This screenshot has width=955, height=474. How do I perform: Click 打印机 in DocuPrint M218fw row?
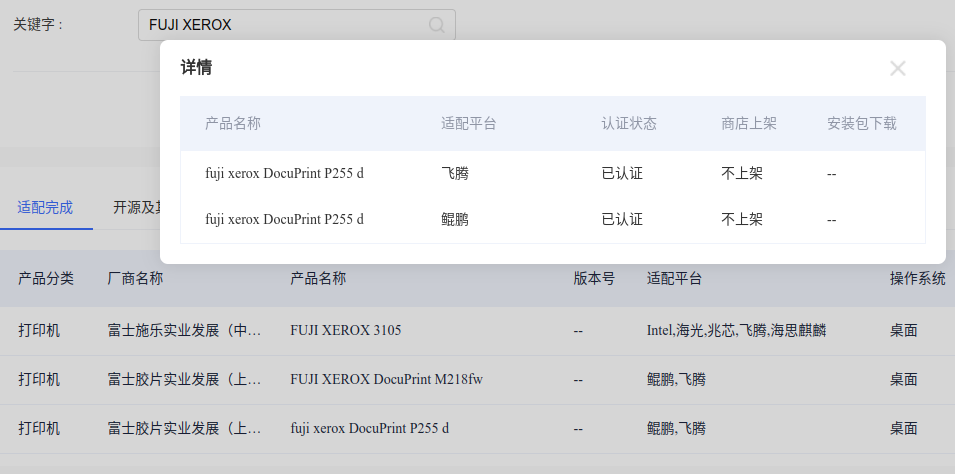coord(39,380)
